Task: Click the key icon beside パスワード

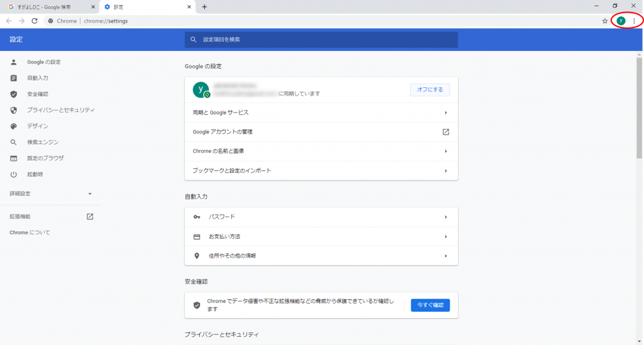Action: pos(197,217)
